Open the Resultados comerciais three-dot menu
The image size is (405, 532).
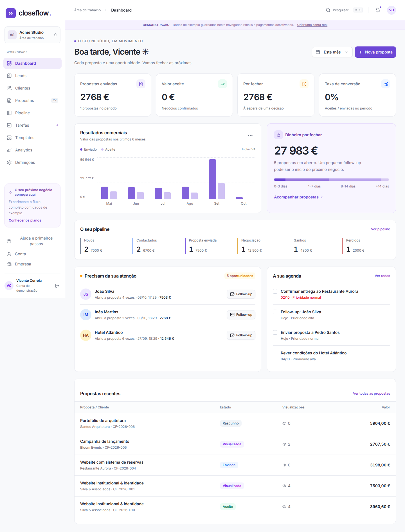[250, 135]
